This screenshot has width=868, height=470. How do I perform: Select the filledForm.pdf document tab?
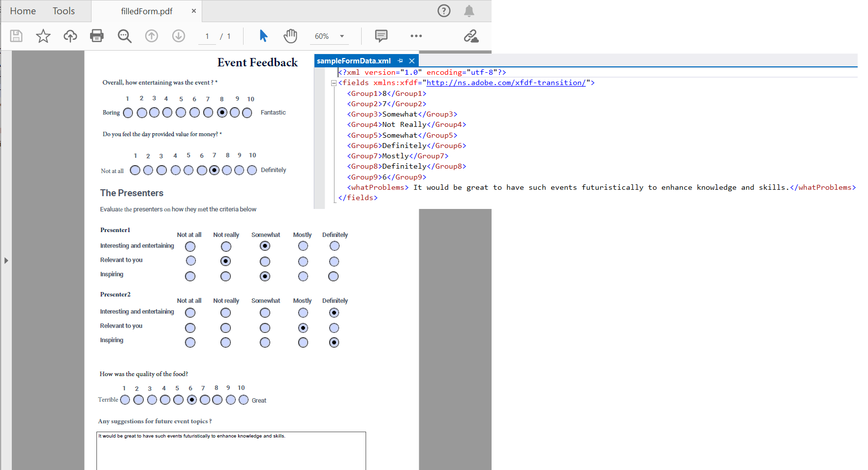(143, 10)
